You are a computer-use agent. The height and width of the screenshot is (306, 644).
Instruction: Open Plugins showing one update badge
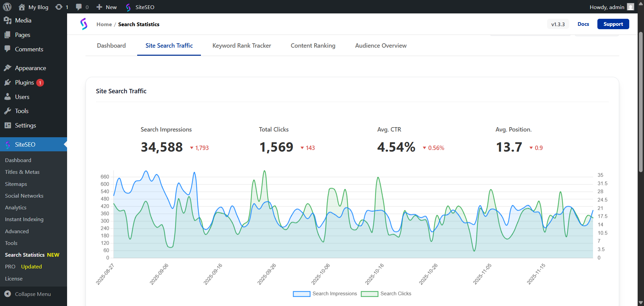[8, 82]
